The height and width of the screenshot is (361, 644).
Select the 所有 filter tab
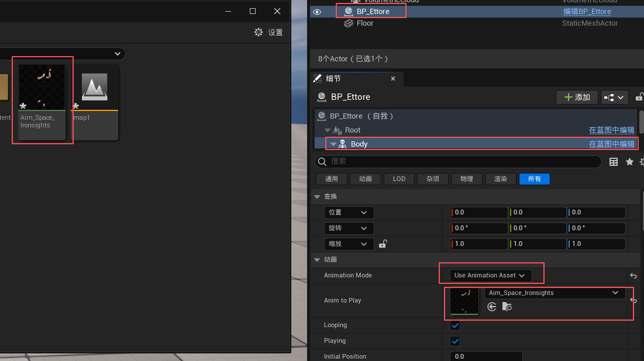(x=535, y=179)
